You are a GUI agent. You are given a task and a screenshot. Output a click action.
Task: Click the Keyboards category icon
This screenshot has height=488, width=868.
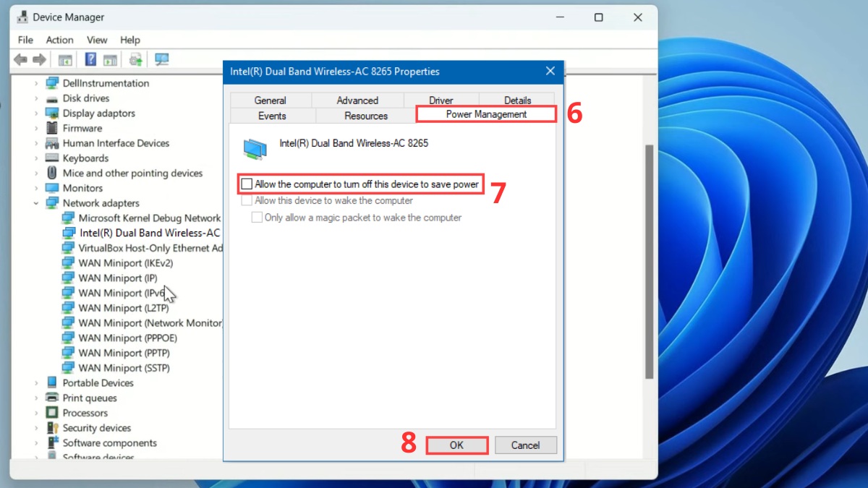[x=52, y=158]
